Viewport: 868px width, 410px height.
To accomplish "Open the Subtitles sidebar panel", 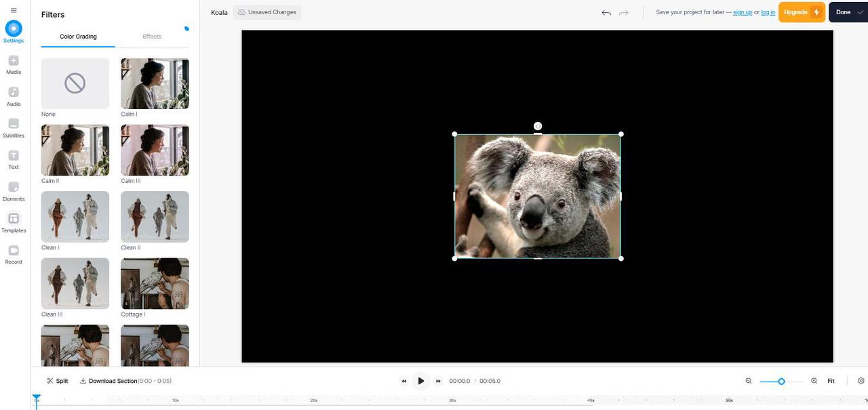I will (x=14, y=128).
